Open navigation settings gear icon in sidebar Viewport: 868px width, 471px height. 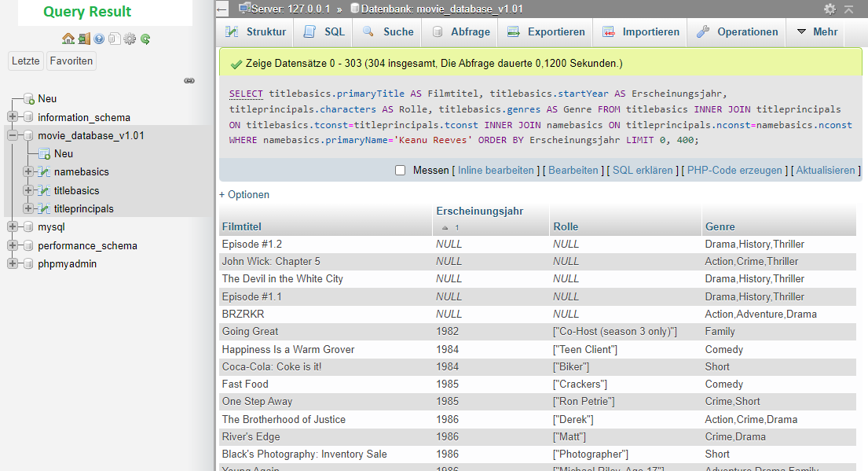[x=130, y=39]
